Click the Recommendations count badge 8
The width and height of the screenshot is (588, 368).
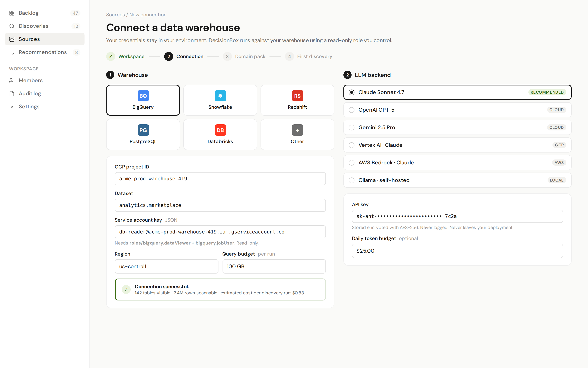[77, 53]
